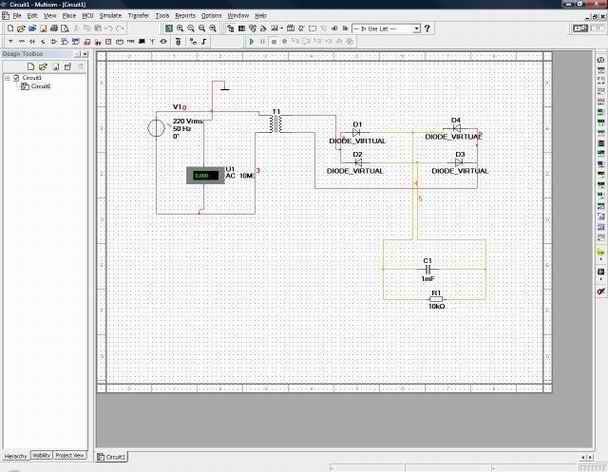This screenshot has width=608, height=472.
Task: Select capacitor C1 on the schematic
Action: [x=427, y=269]
